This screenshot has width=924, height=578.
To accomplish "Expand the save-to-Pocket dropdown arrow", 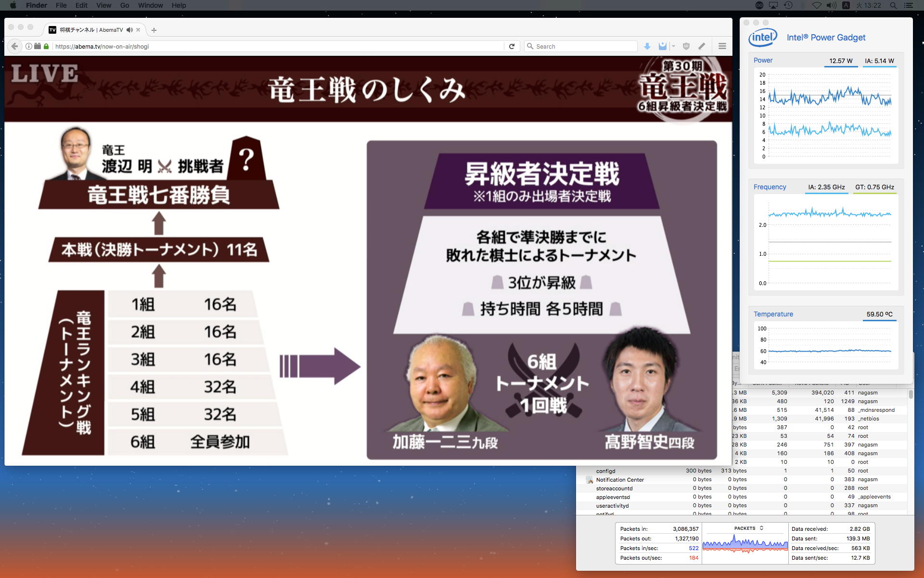I will 673,46.
